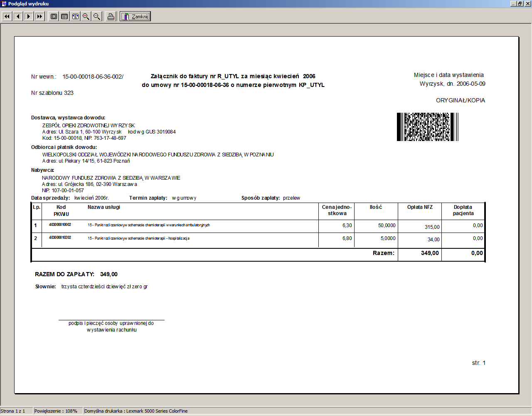This screenshot has width=532, height=416.
Task: Click the 'Nazwa usługi' column header
Action: click(x=104, y=207)
